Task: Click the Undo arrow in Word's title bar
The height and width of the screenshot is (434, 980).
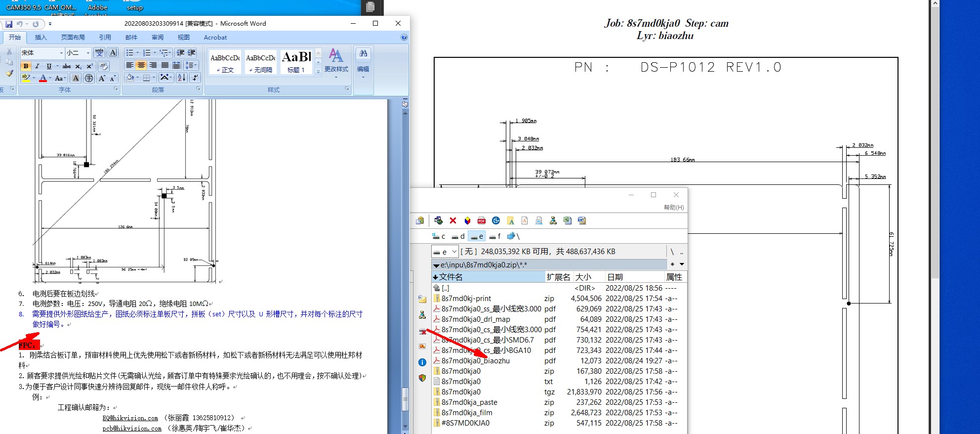Action: 19,24
